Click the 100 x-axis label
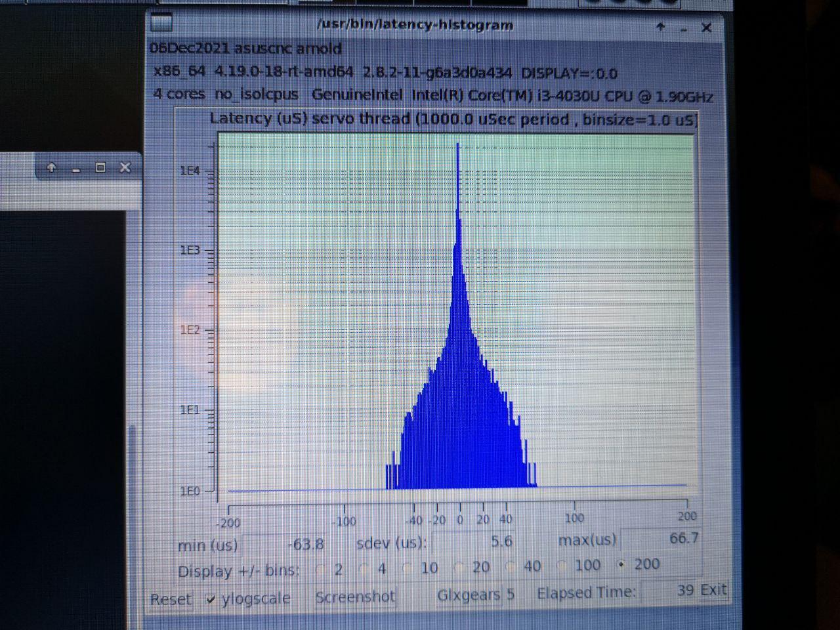The height and width of the screenshot is (630, 840). click(x=574, y=518)
